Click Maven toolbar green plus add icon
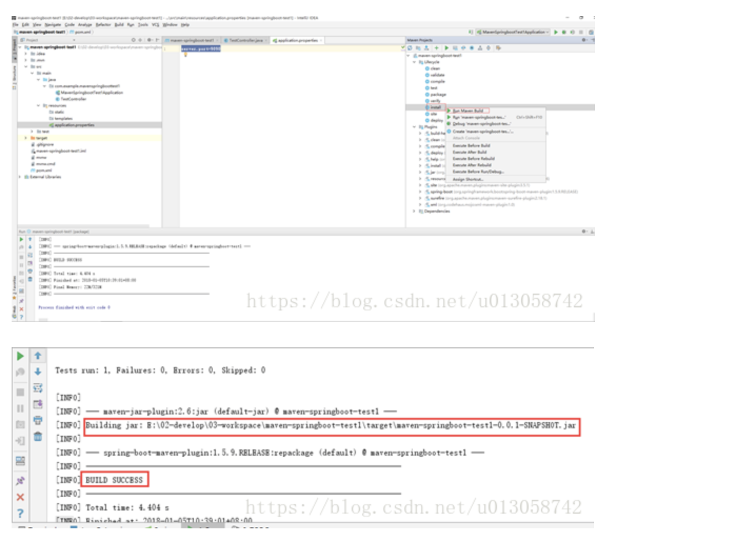This screenshot has width=756, height=541. [x=436, y=48]
